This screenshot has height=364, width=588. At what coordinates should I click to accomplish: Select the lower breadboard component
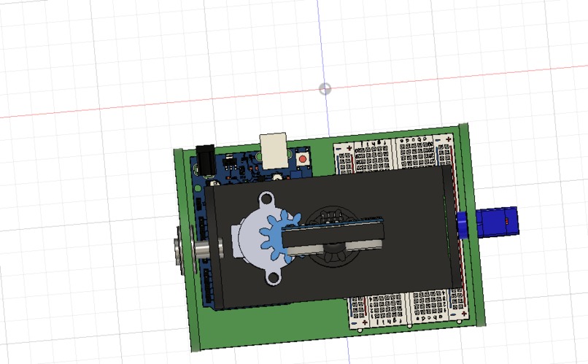[x=407, y=309]
